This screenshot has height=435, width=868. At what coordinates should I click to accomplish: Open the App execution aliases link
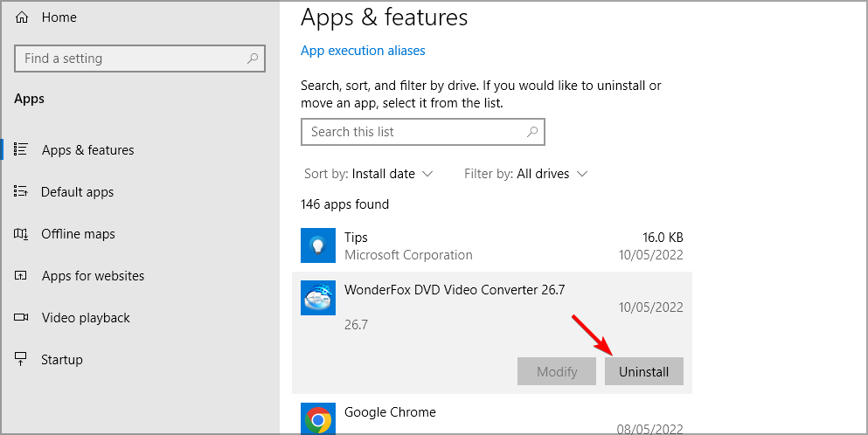point(363,51)
